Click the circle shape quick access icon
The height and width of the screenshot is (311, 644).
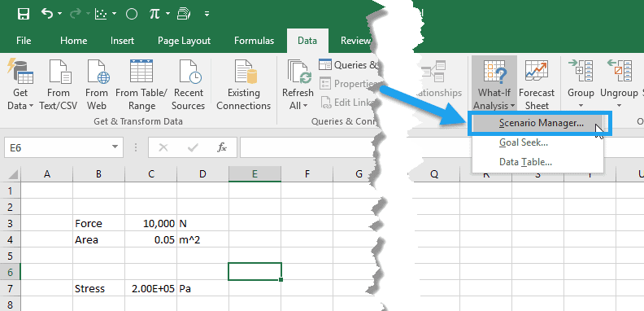click(132, 15)
